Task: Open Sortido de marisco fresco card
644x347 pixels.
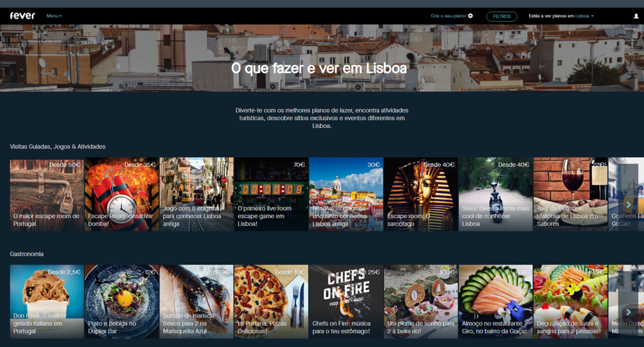Action: tap(196, 302)
